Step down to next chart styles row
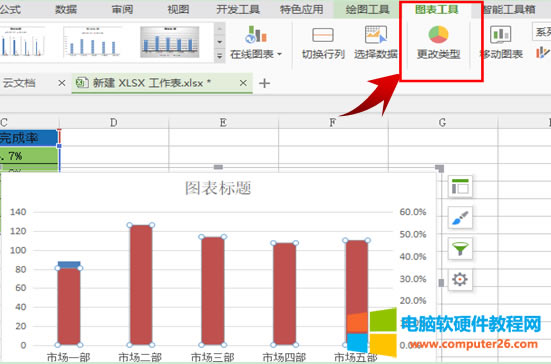551x364 pixels. pos(220,42)
